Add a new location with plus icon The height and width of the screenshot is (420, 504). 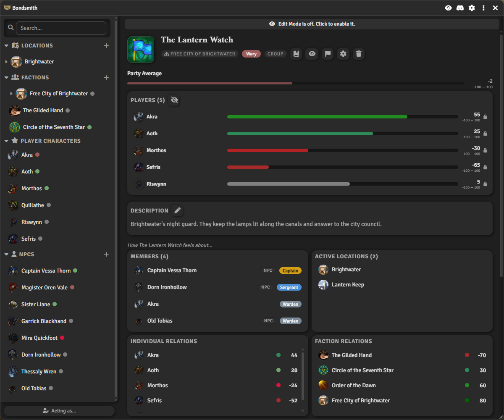(106, 45)
